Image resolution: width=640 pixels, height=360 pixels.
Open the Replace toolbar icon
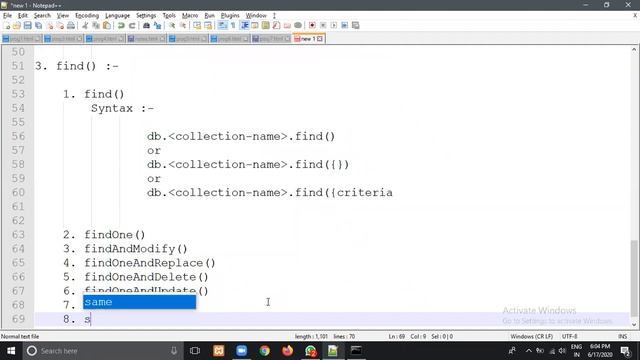157,25
